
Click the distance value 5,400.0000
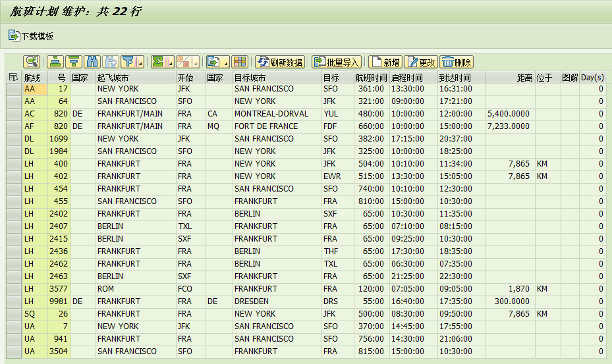(x=510, y=114)
